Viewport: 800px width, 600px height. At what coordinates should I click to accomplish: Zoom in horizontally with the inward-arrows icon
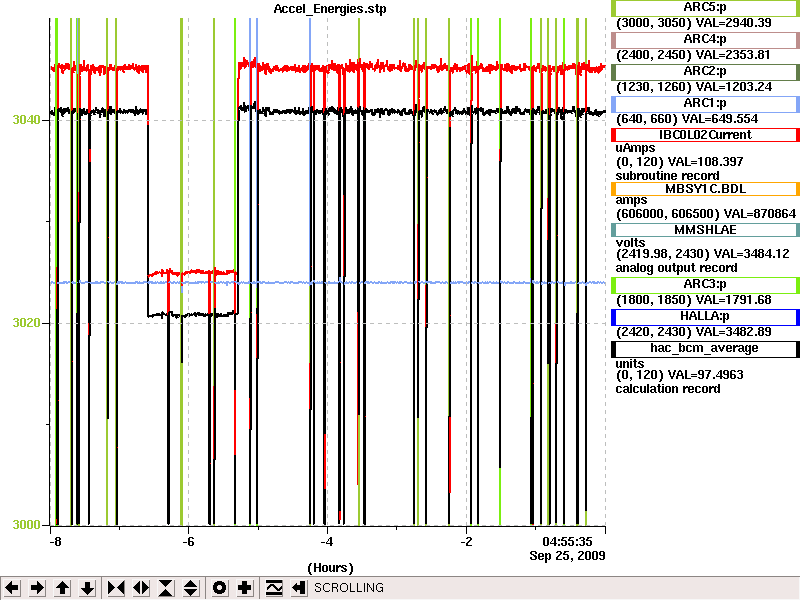coord(116,588)
